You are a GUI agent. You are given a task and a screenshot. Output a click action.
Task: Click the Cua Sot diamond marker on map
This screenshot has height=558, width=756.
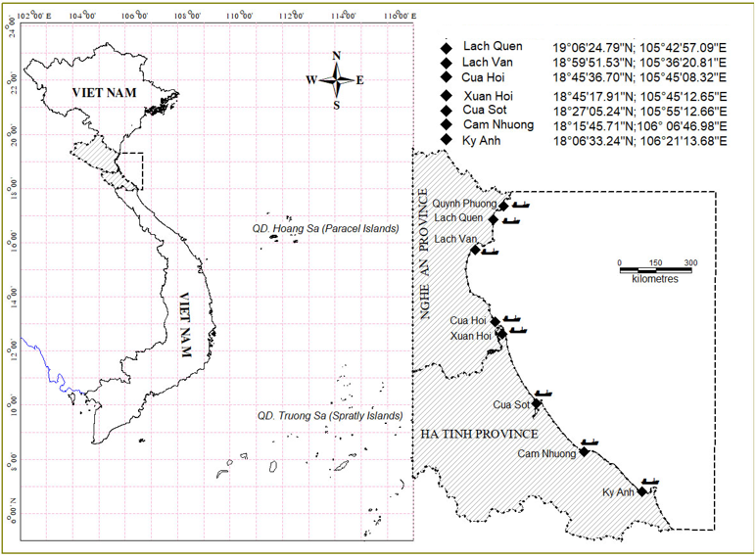[x=536, y=403]
